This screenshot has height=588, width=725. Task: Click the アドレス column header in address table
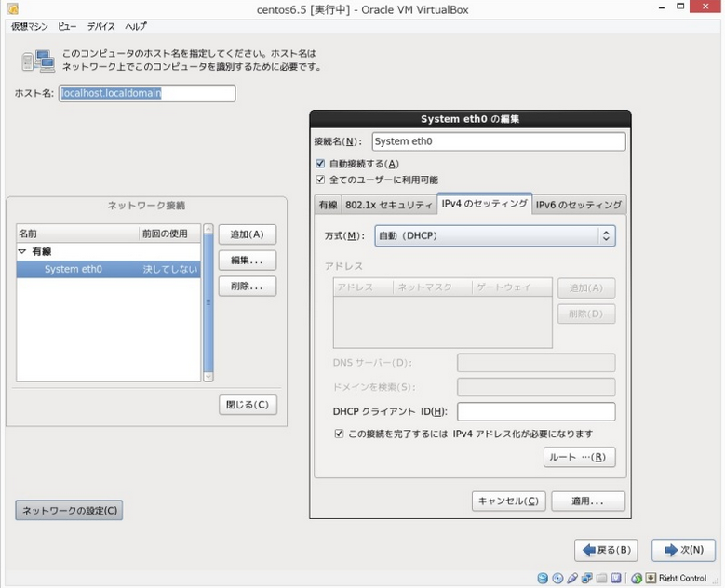click(x=363, y=287)
